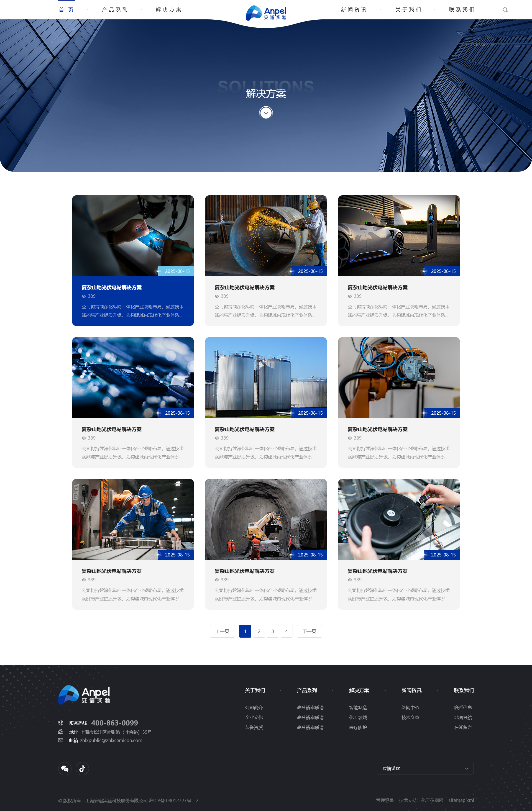Image resolution: width=532 pixels, height=811 pixels.
Task: Go to the 关于我们 nav item
Action: (x=408, y=10)
